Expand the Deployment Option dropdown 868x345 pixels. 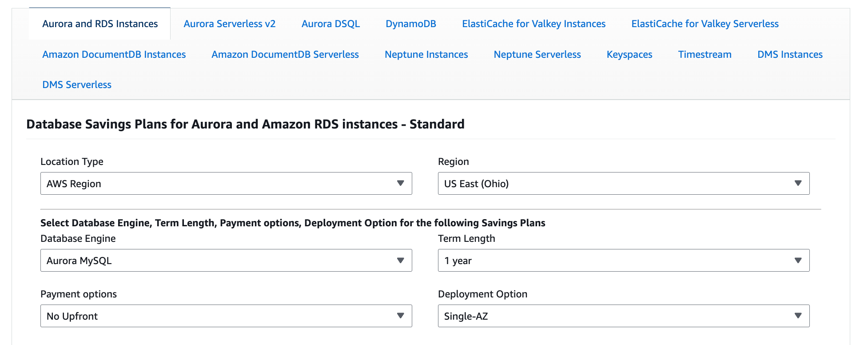click(x=623, y=316)
